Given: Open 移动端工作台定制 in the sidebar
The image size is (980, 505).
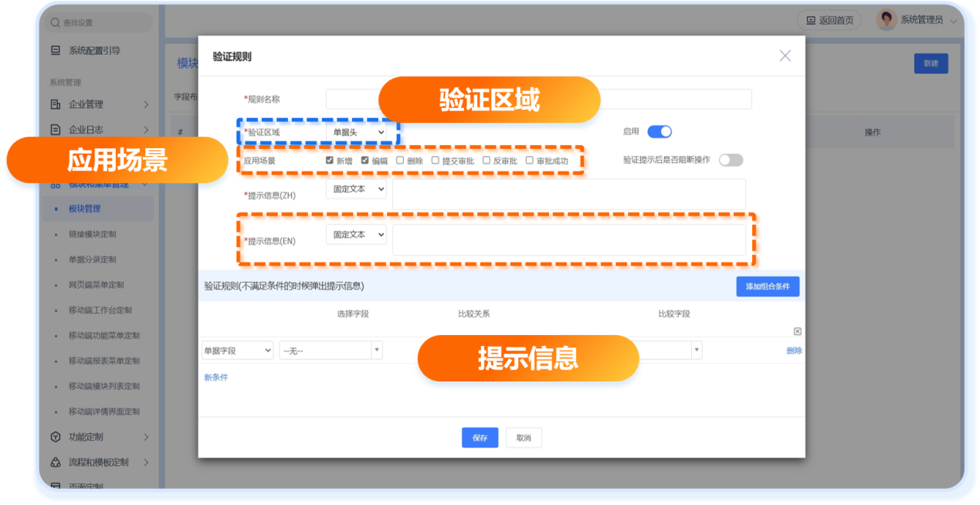Looking at the screenshot, I should 100,310.
